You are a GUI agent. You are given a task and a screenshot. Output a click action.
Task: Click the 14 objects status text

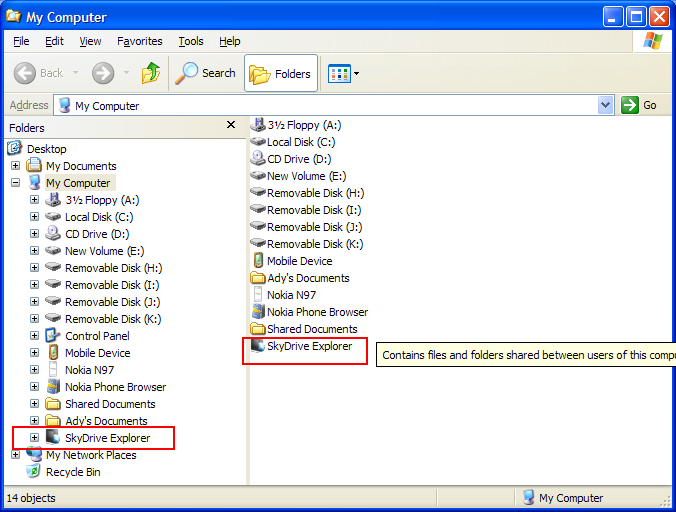31,498
